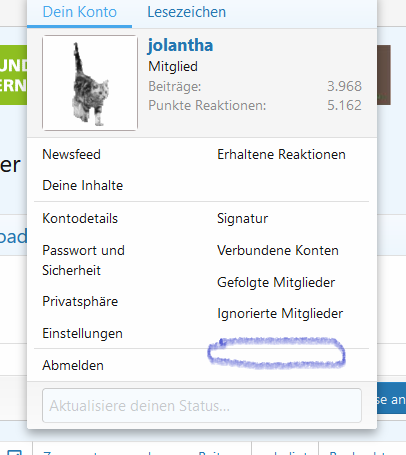View Ignorierte Mitglieder
This screenshot has height=455, width=406.
point(280,314)
